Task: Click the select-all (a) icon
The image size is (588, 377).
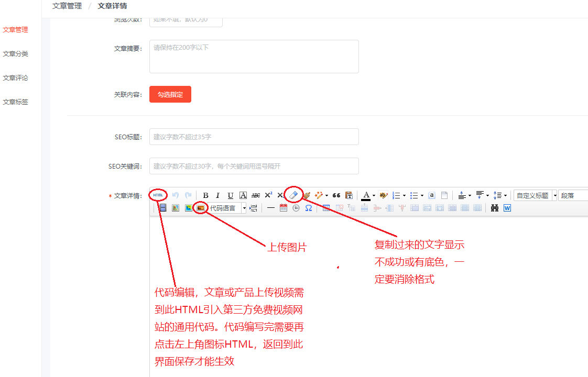Action: click(432, 195)
